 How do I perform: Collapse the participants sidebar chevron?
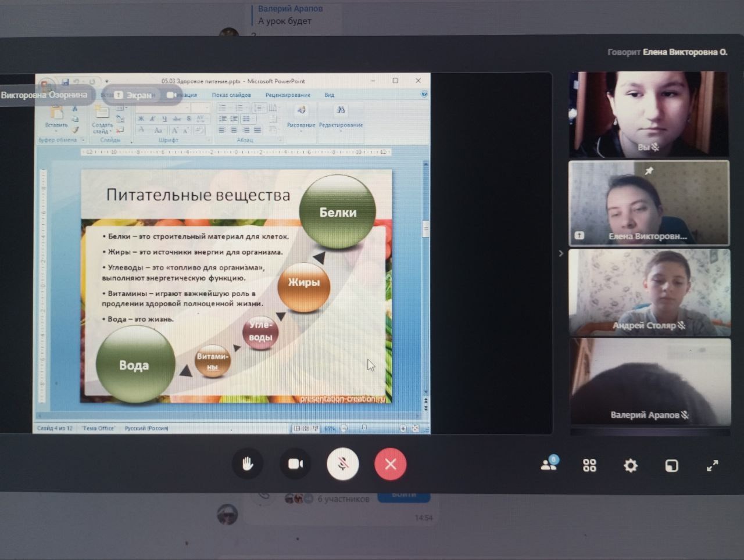[560, 253]
